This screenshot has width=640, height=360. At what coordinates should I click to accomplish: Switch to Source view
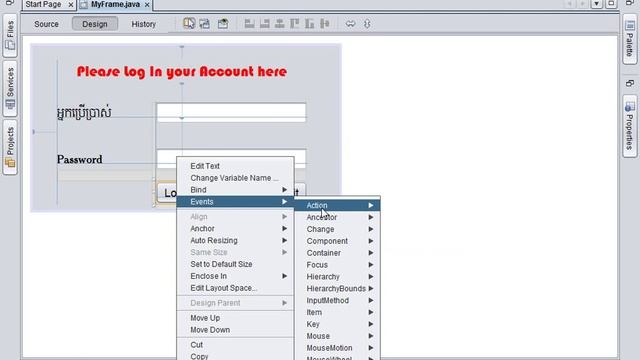click(x=46, y=24)
